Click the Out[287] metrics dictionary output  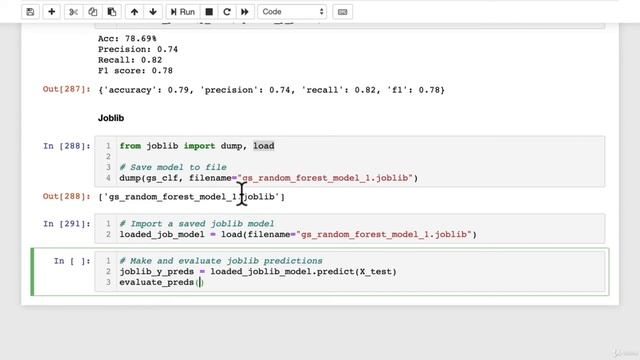click(x=271, y=90)
